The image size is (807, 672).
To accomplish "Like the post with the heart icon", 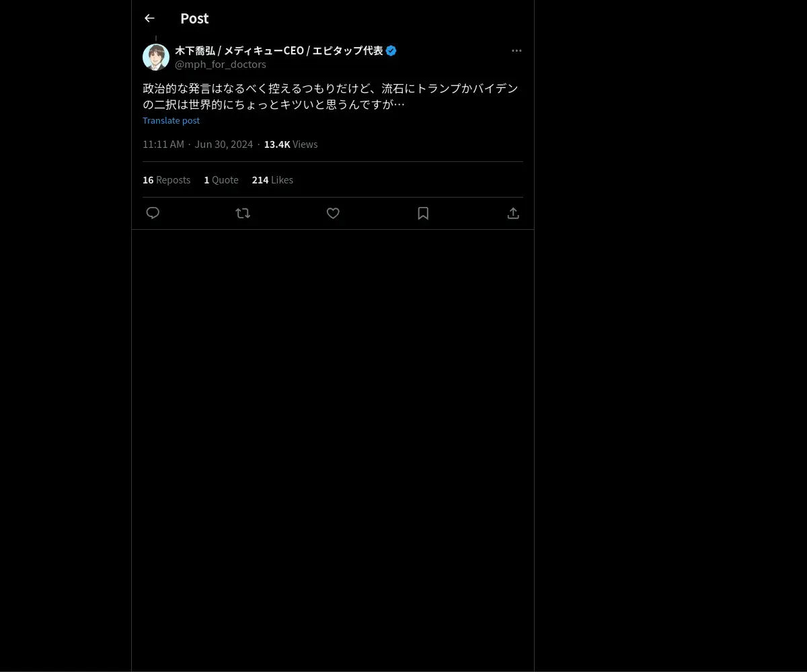I will click(333, 213).
